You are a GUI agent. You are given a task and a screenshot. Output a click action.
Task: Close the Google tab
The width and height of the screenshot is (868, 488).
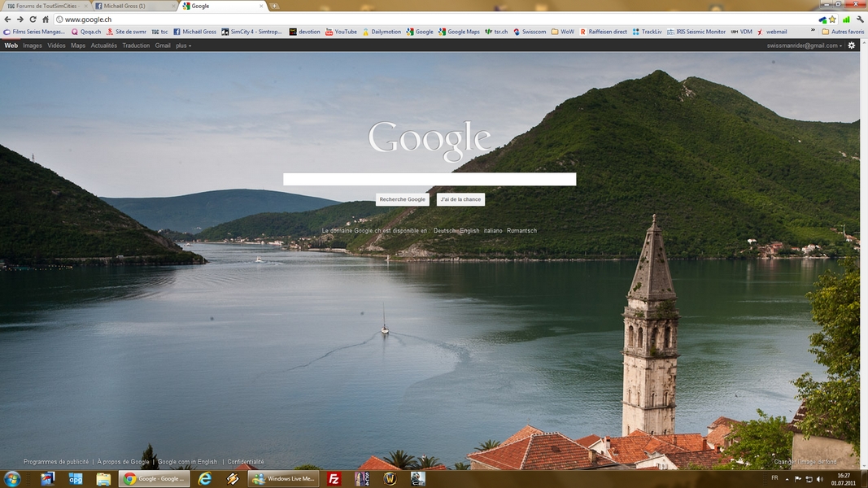[x=261, y=6]
